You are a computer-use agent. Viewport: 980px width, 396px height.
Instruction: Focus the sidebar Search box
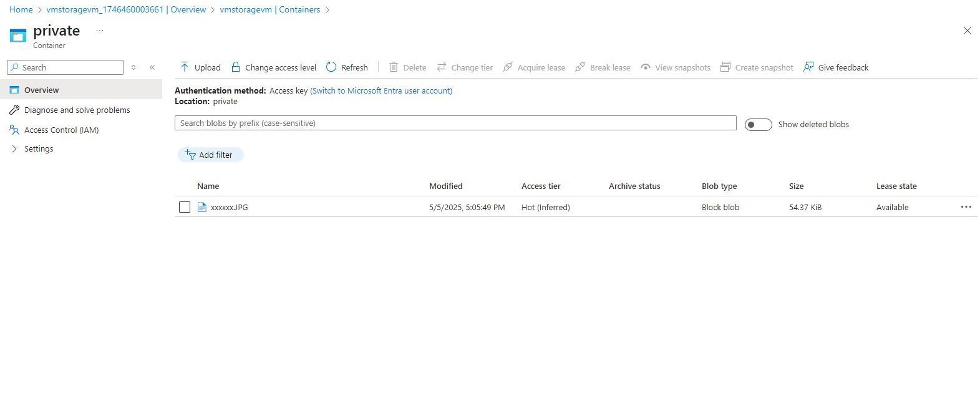(65, 67)
